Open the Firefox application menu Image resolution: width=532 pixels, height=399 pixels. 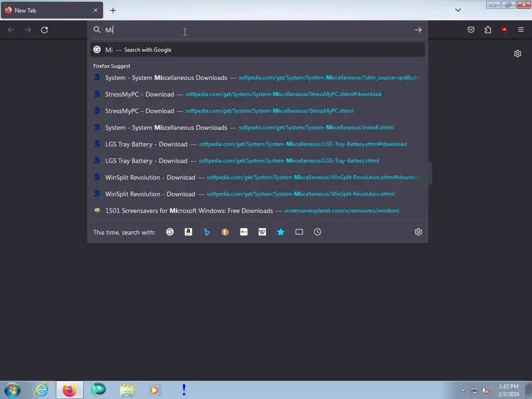pos(521,30)
